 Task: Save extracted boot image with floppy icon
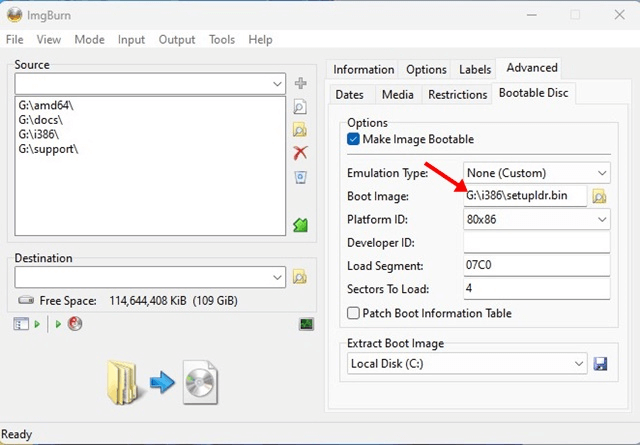600,363
